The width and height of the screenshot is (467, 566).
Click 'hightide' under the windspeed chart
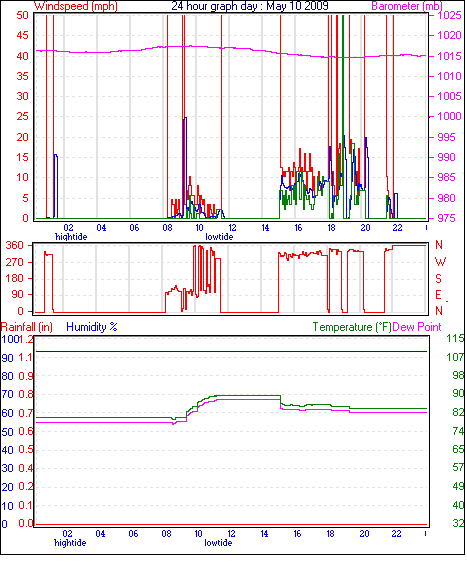click(71, 237)
